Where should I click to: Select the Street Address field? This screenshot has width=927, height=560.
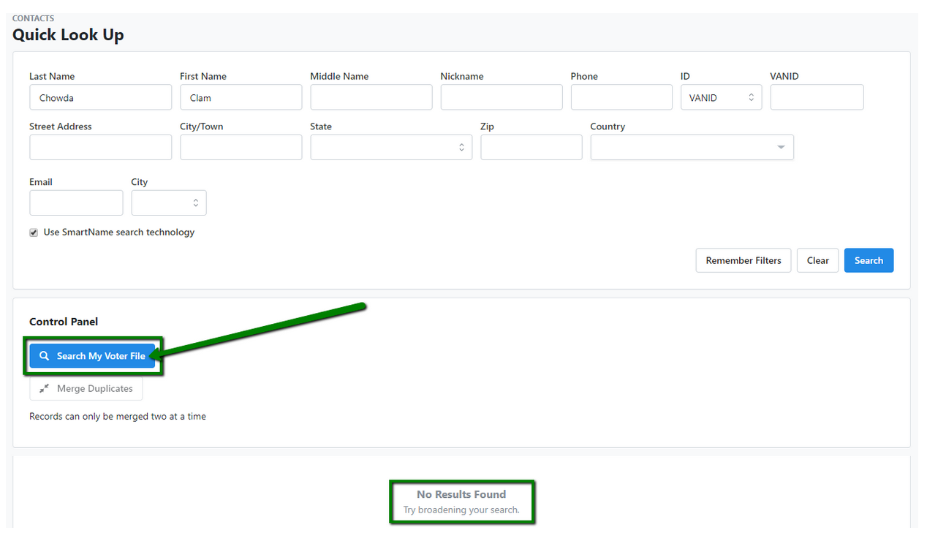tap(100, 147)
